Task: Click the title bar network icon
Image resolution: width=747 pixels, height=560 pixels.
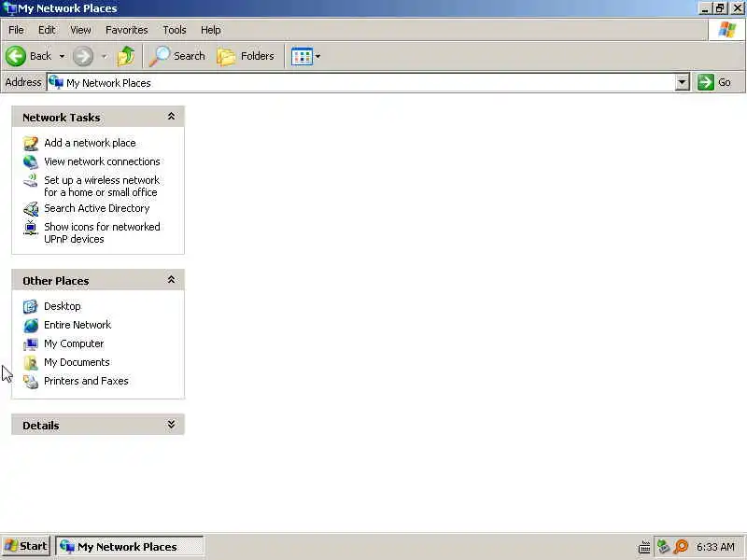Action: tap(9, 8)
